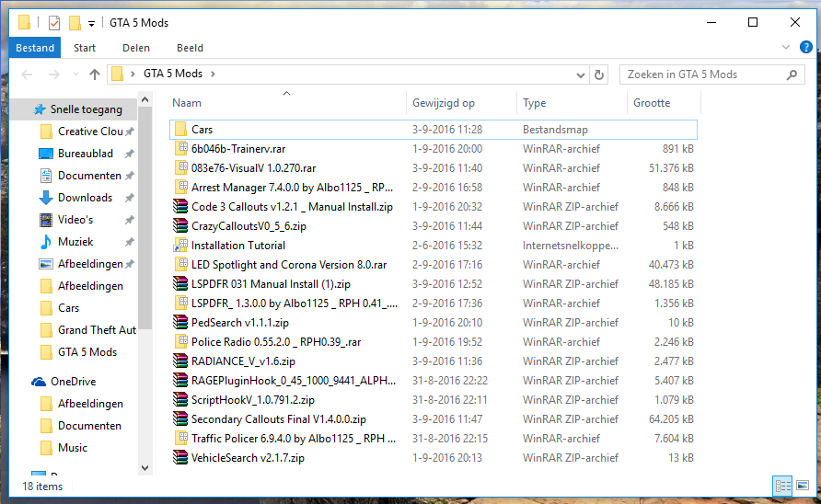Switch to details view button in status bar
Viewport: 821px width, 504px height.
[x=783, y=487]
